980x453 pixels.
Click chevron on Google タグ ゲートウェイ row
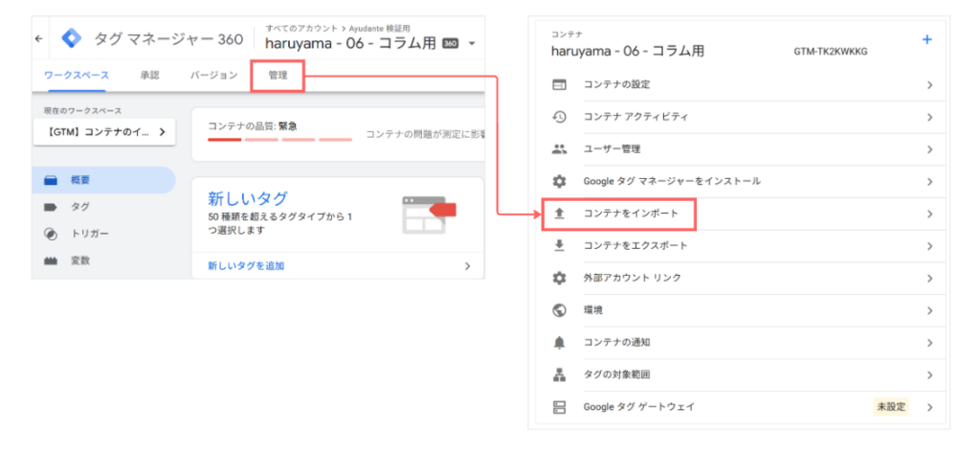pyautogui.click(x=930, y=408)
